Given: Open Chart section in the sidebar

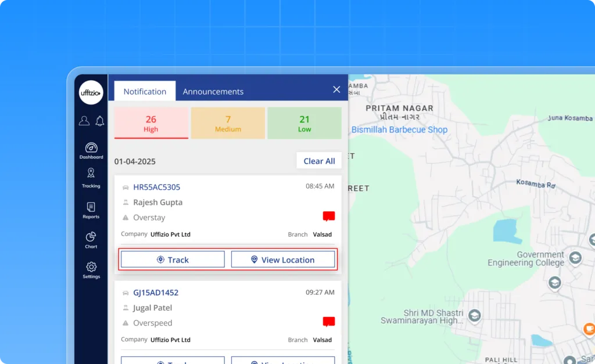Looking at the screenshot, I should tap(91, 239).
